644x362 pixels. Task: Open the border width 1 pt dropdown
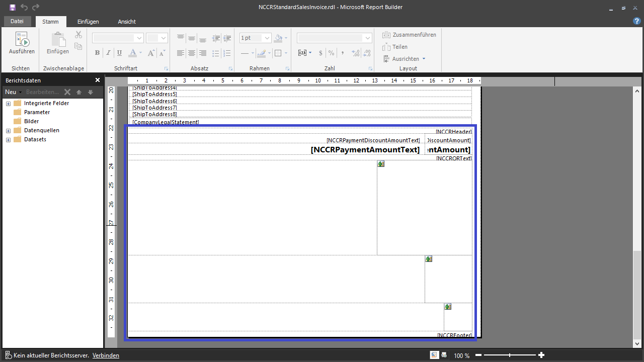click(x=267, y=38)
